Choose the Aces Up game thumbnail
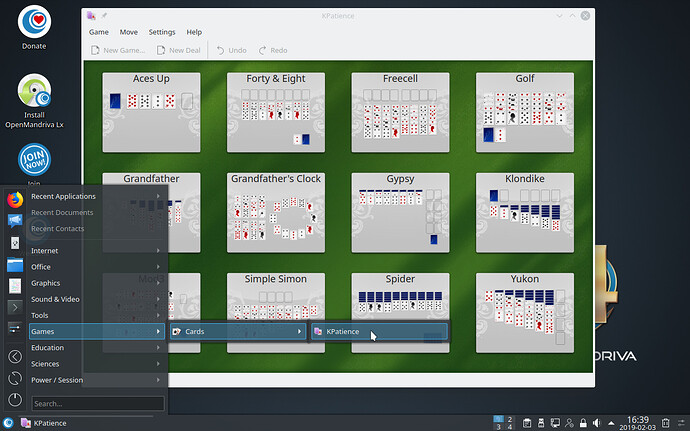 151,113
